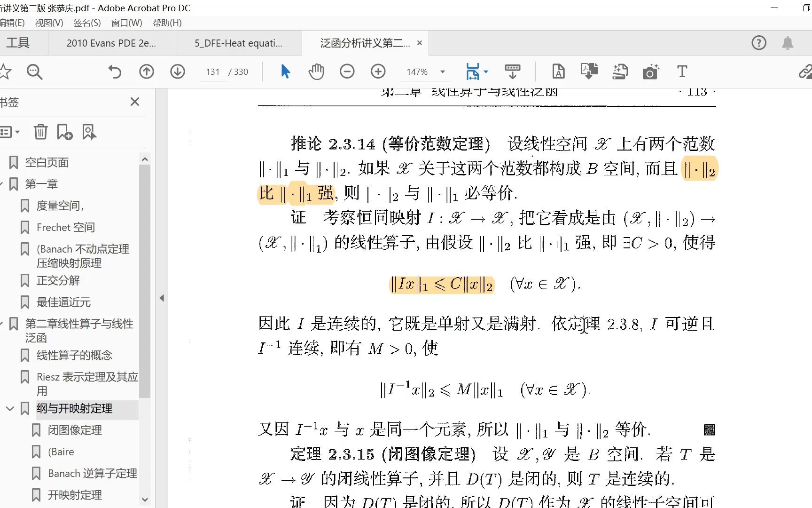Click the send document stack icon
The image size is (812, 508).
tap(620, 72)
